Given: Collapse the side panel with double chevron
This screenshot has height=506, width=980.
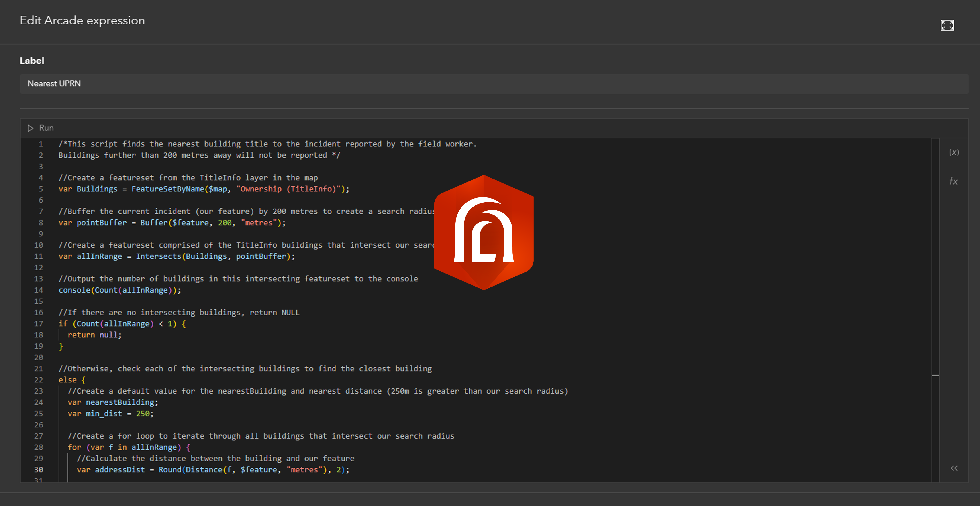Looking at the screenshot, I should point(954,468).
